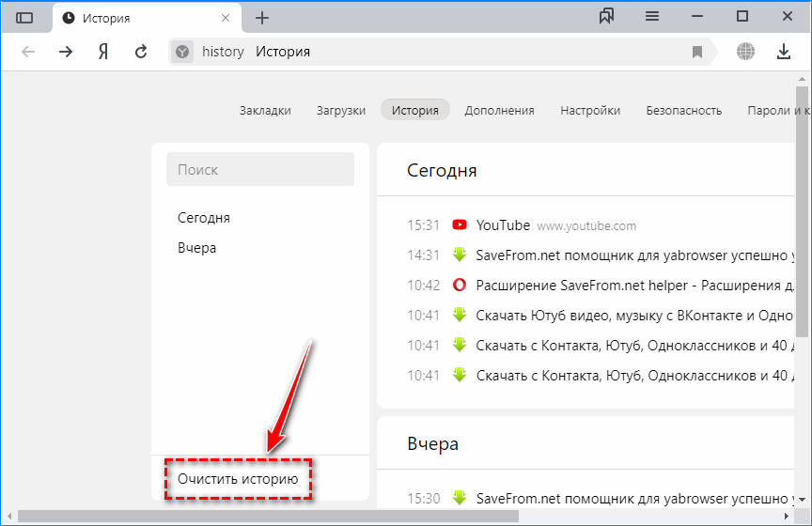The height and width of the screenshot is (526, 812).
Task: Open Yandex home via the Я button
Action: (x=103, y=52)
